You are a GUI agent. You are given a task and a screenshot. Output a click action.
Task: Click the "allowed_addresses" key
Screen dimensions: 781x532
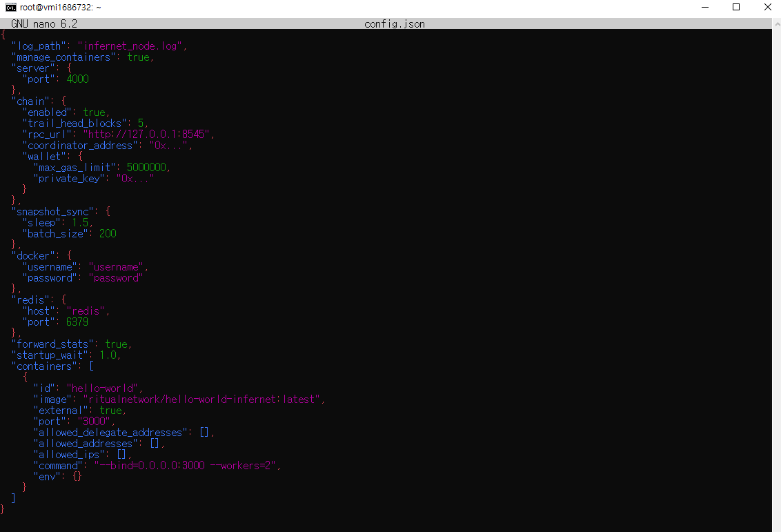[86, 443]
